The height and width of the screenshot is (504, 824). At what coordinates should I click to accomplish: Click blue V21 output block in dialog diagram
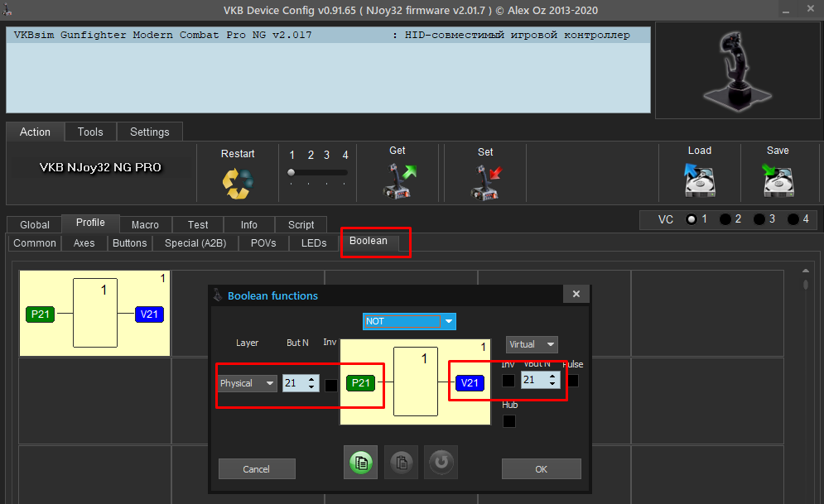[x=470, y=382]
